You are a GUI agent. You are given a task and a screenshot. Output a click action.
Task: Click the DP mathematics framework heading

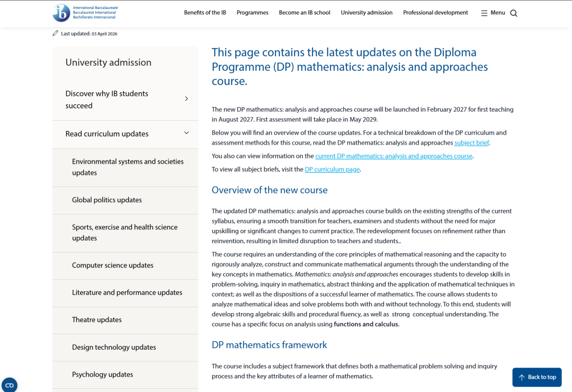pyautogui.click(x=269, y=345)
